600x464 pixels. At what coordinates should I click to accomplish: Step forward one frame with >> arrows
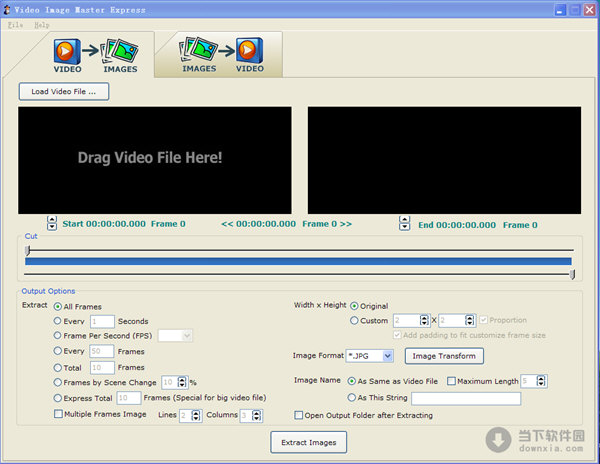click(x=345, y=224)
